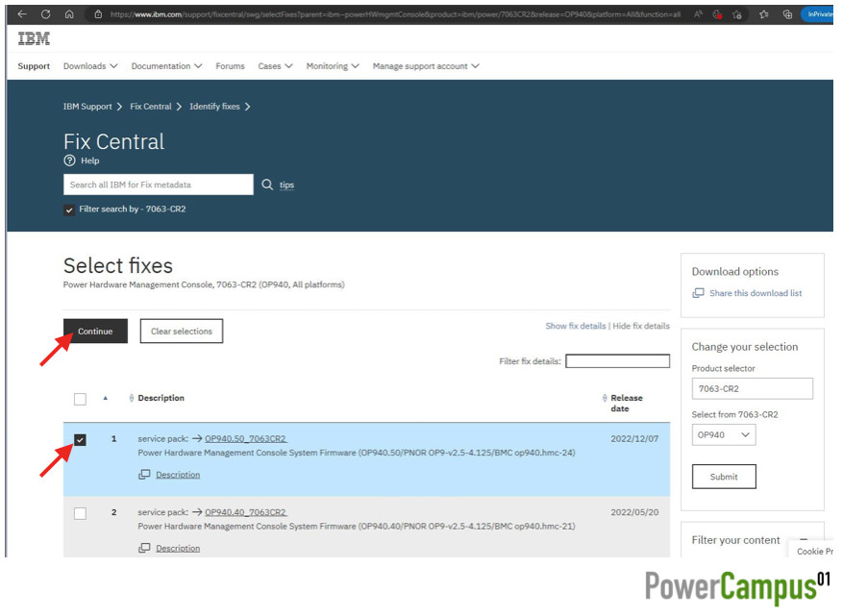Click Share this download list link
This screenshot has width=842, height=616.
coord(755,293)
